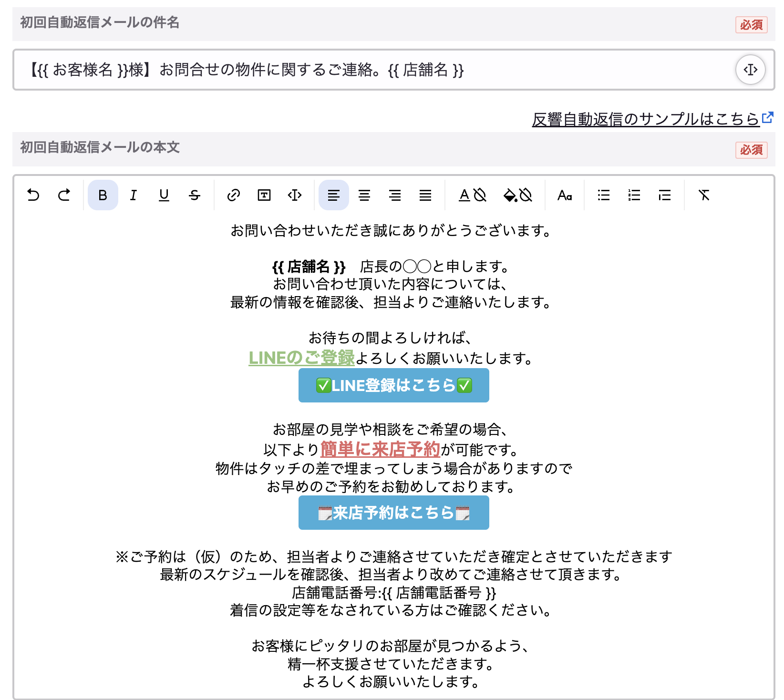
Task: Click the bold {{ 店舗名 }} variable in body
Action: [x=309, y=266]
